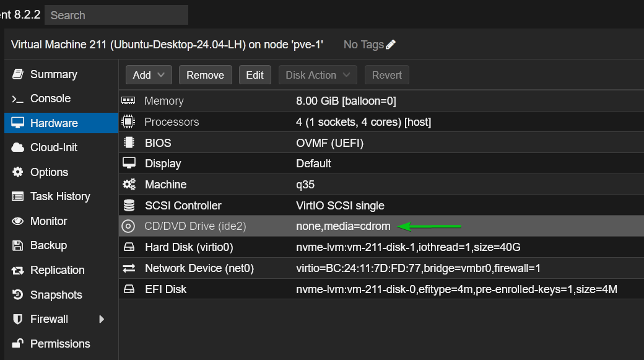Open the Disk Action dropdown

click(318, 74)
